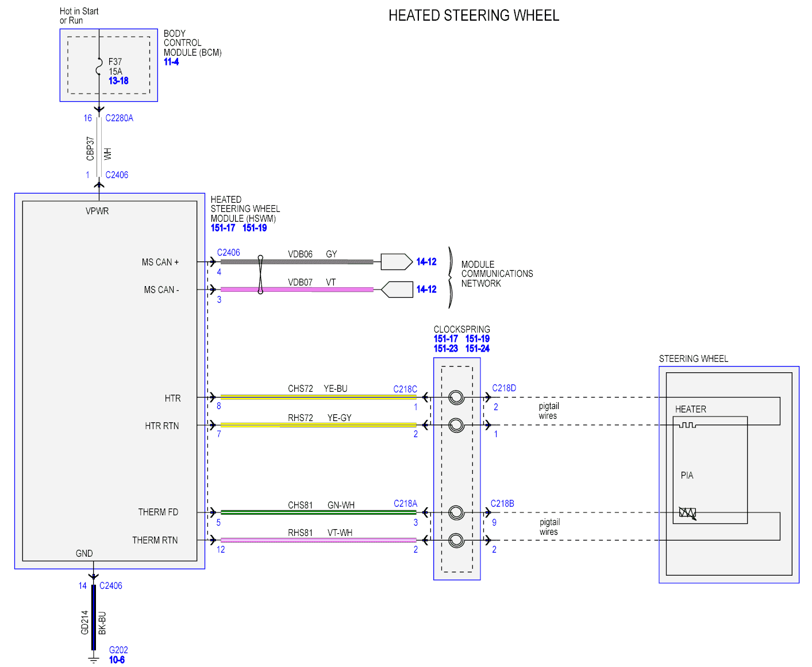Image resolution: width=812 pixels, height=667 pixels.
Task: Open the 151-24 link under Clockspring
Action: click(478, 349)
